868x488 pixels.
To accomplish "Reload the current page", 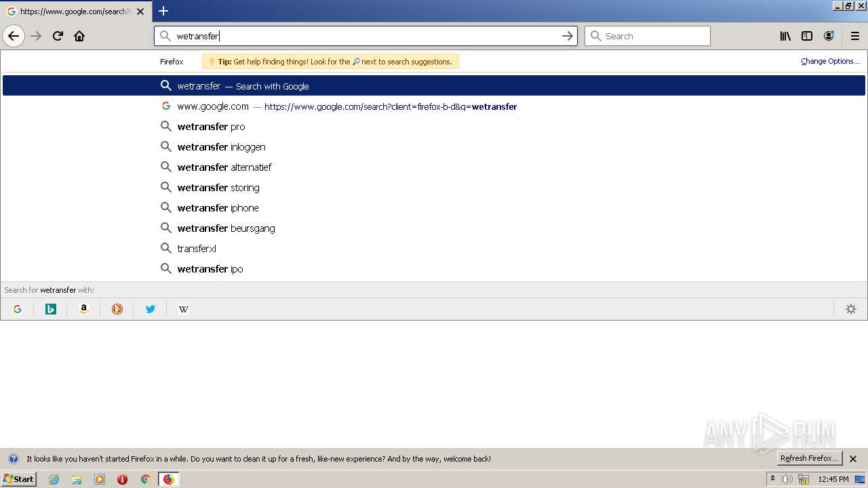I will (58, 36).
